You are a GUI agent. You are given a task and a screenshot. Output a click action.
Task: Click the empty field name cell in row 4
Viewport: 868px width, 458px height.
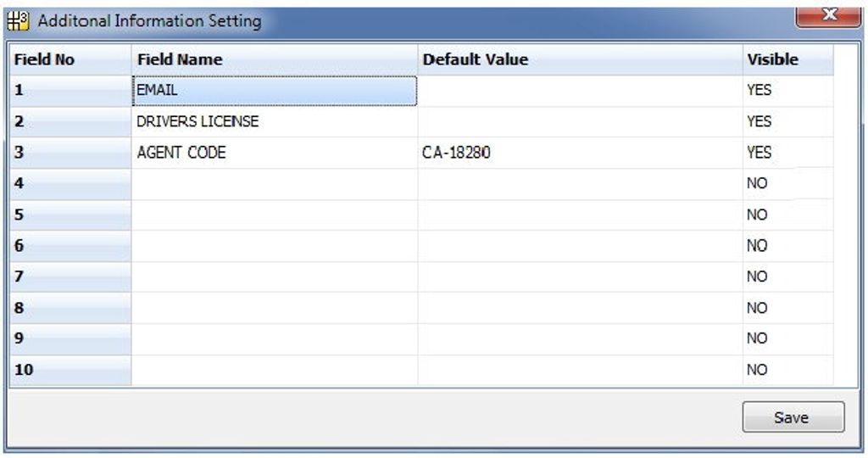tap(275, 184)
